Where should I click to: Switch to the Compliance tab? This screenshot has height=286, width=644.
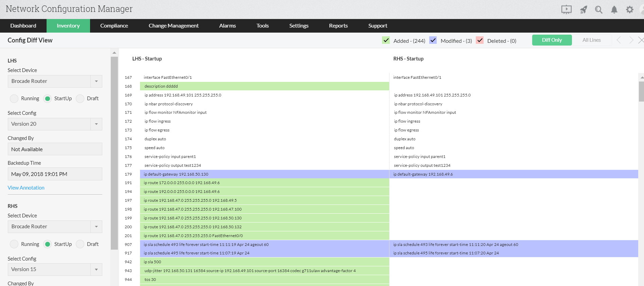click(114, 26)
